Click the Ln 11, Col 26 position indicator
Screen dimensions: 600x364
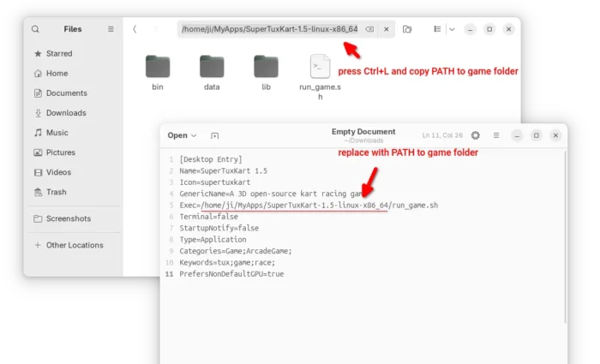443,135
